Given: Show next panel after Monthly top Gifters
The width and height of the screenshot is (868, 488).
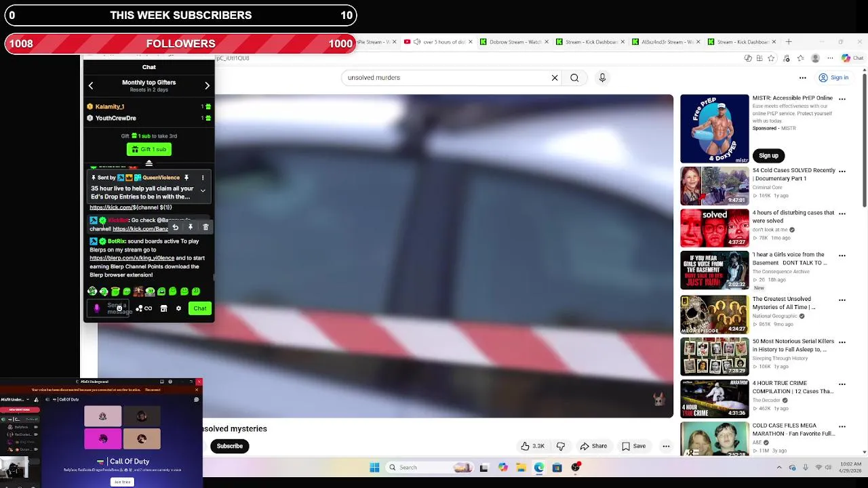Looking at the screenshot, I should (207, 86).
